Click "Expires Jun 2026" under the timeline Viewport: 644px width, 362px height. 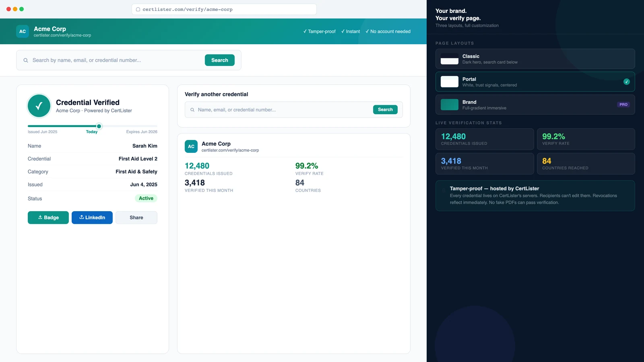142,132
